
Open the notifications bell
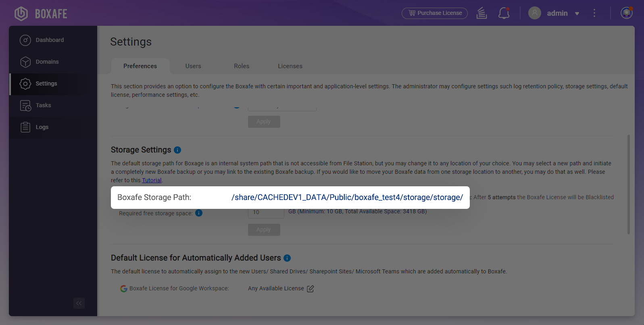[x=504, y=13]
